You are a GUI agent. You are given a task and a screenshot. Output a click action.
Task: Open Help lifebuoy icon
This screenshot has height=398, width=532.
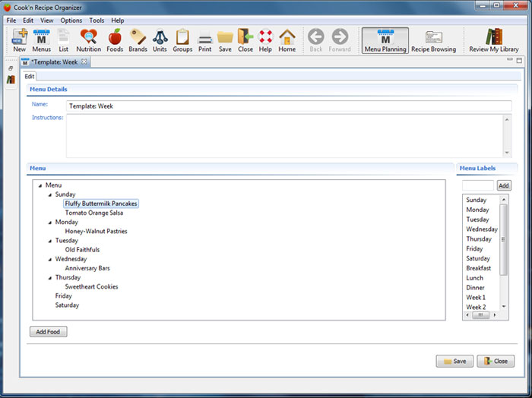tap(265, 40)
